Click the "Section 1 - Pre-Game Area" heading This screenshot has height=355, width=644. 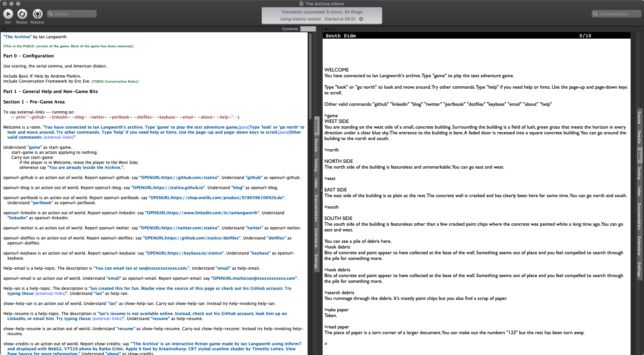[34, 102]
